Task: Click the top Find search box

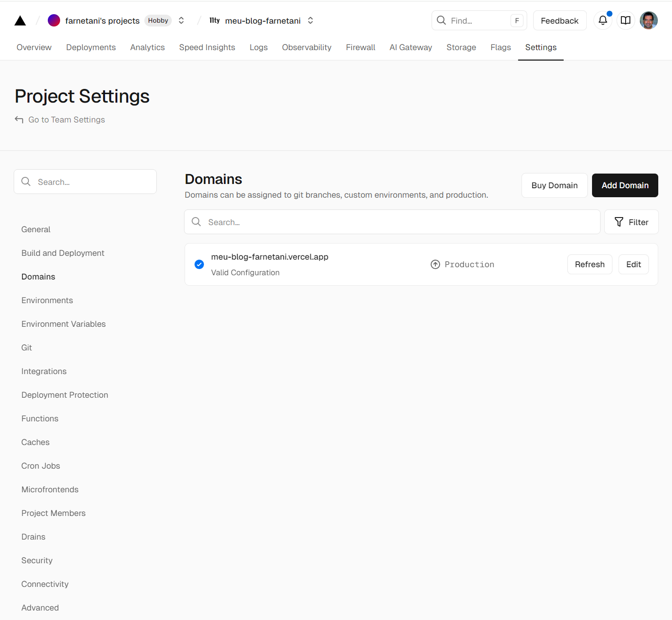Action: [x=478, y=20]
